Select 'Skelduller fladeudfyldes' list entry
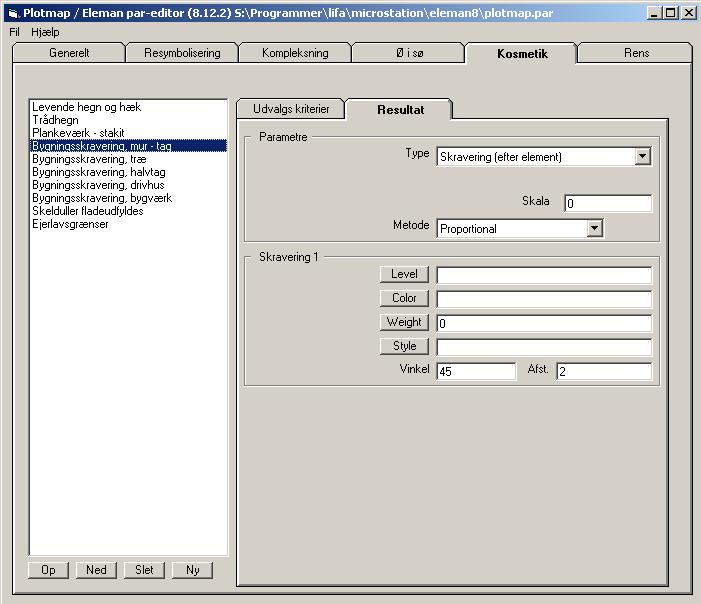 (128, 211)
